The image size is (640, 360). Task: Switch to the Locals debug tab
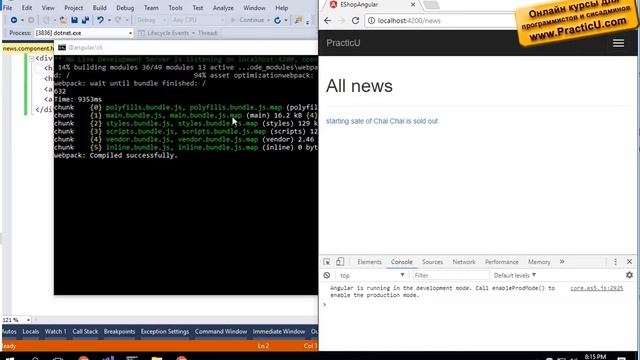coord(31,331)
